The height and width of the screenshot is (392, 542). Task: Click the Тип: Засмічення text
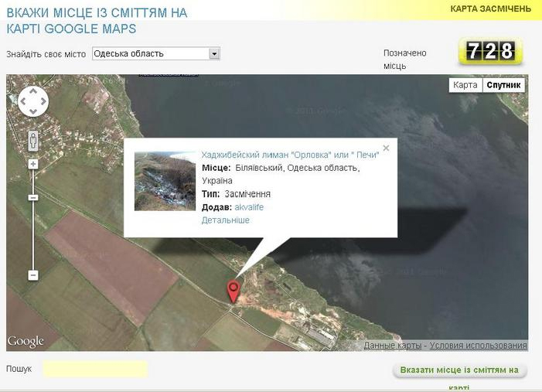click(236, 194)
